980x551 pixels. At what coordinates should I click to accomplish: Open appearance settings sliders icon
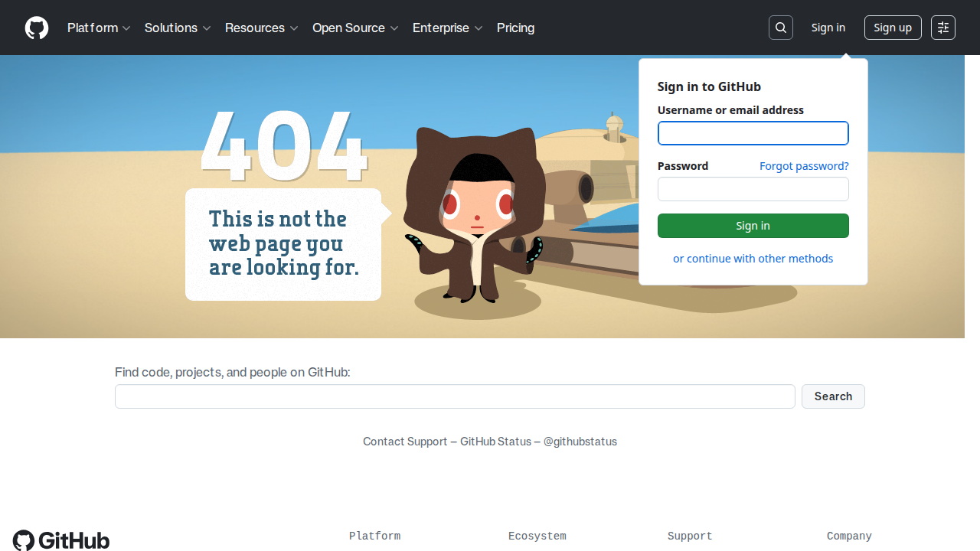point(943,28)
